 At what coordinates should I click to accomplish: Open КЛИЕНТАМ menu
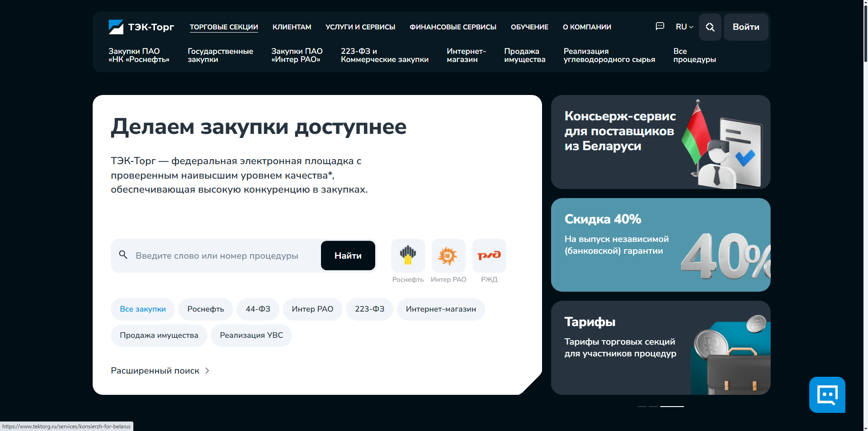coord(292,27)
